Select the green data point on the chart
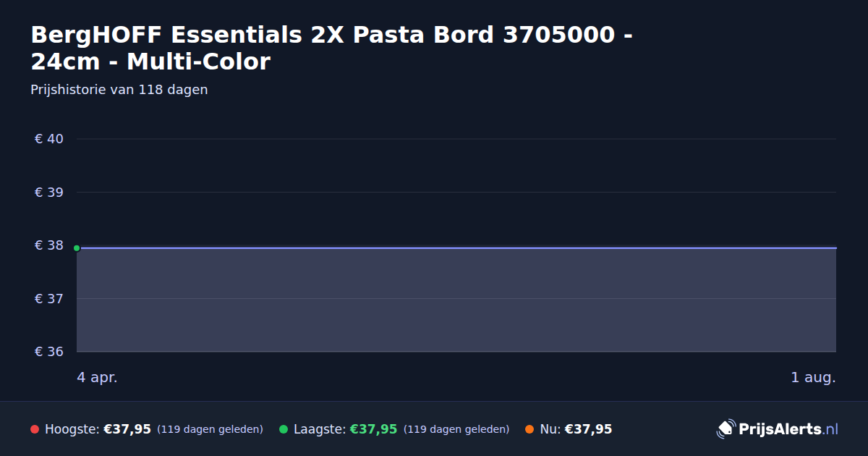This screenshot has height=456, width=868. click(77, 248)
